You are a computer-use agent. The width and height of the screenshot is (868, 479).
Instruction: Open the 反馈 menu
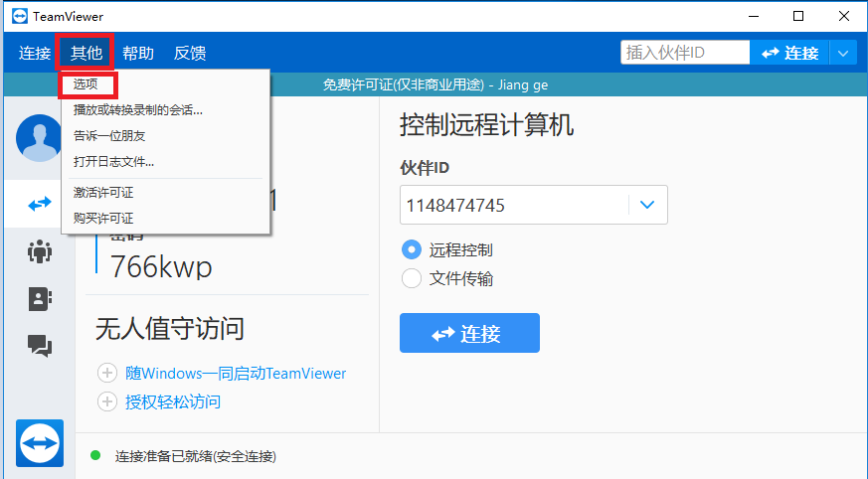click(189, 53)
